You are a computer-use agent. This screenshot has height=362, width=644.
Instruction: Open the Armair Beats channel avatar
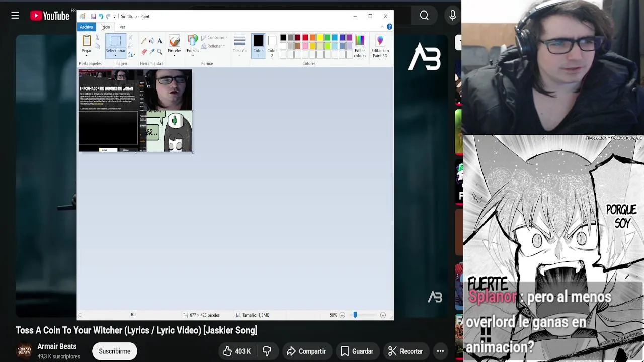coord(24,351)
